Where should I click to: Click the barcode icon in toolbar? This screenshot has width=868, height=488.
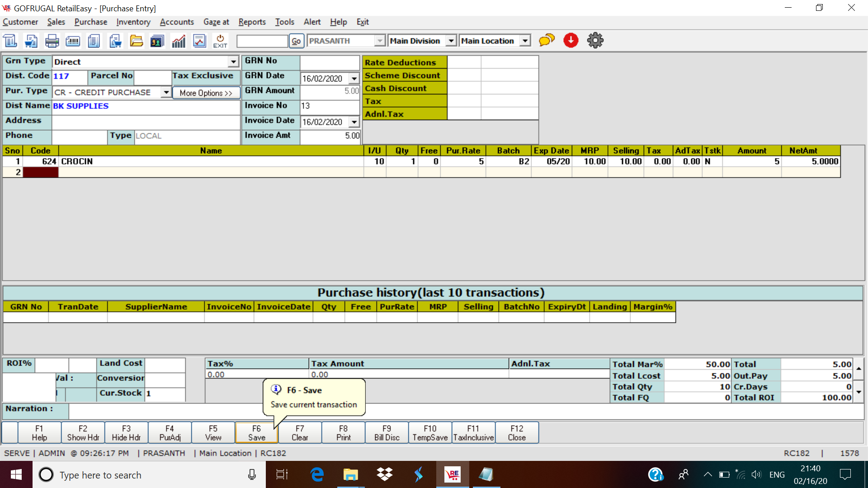pos(73,41)
